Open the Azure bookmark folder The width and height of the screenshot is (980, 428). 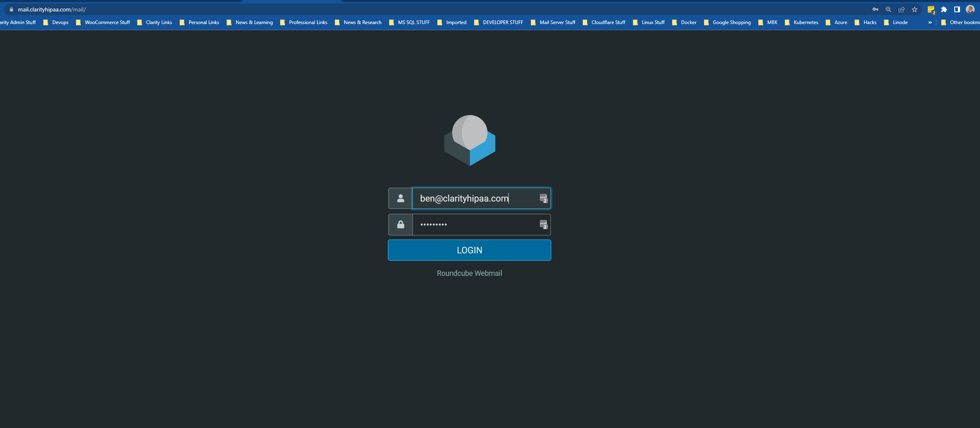(836, 22)
